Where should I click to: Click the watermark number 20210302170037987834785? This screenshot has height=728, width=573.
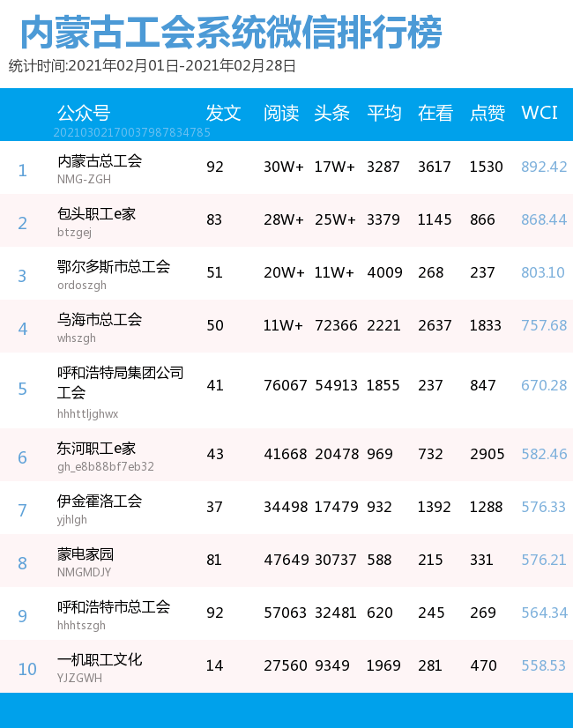click(x=132, y=133)
